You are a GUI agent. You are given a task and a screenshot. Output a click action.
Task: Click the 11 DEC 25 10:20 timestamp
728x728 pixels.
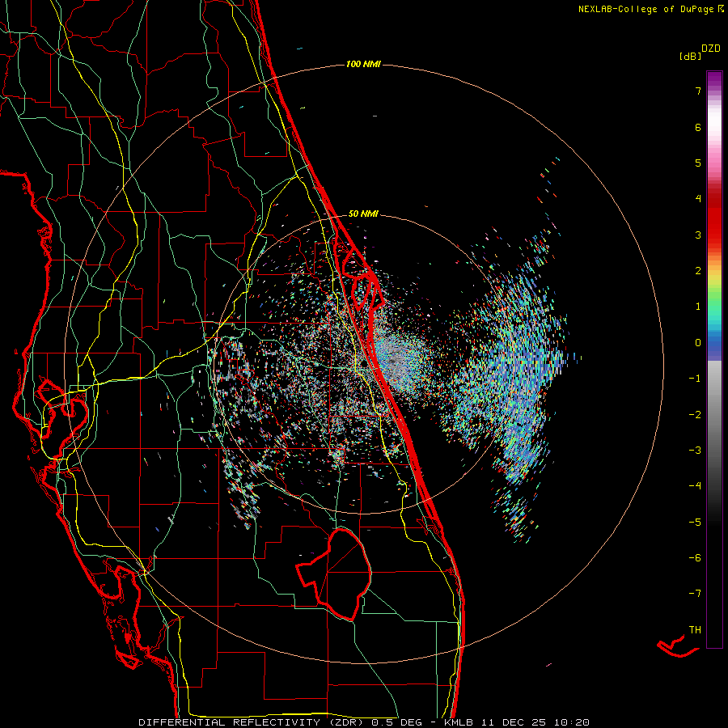pyautogui.click(x=536, y=722)
